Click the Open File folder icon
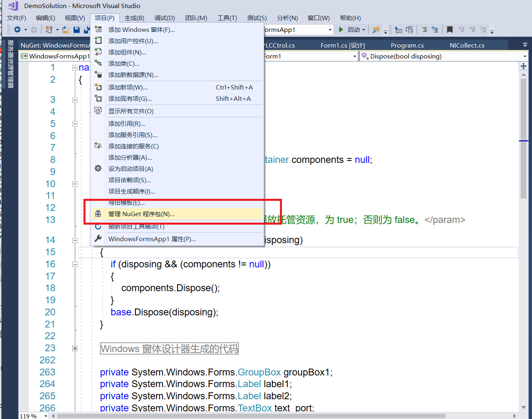 (65, 29)
